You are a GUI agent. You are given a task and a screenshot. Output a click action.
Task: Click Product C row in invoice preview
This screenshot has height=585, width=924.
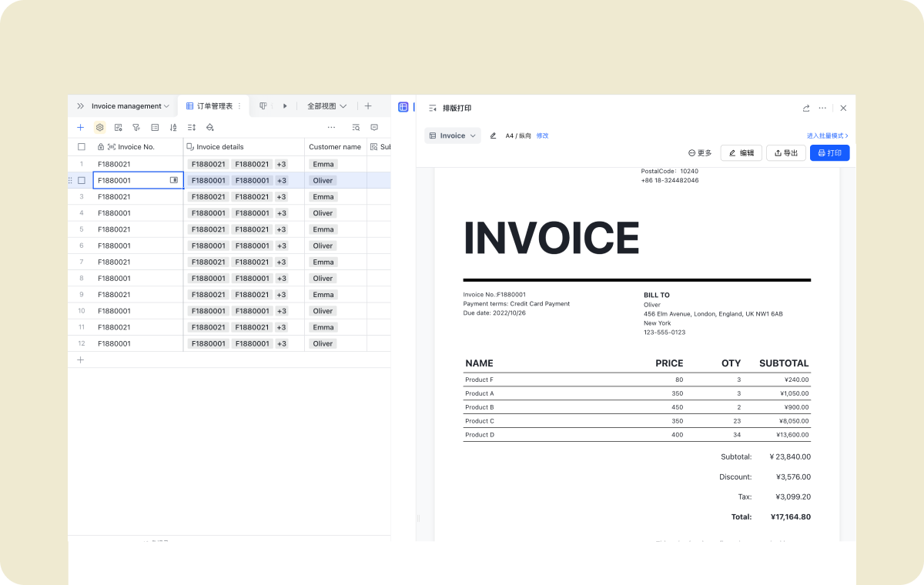pyautogui.click(x=637, y=421)
